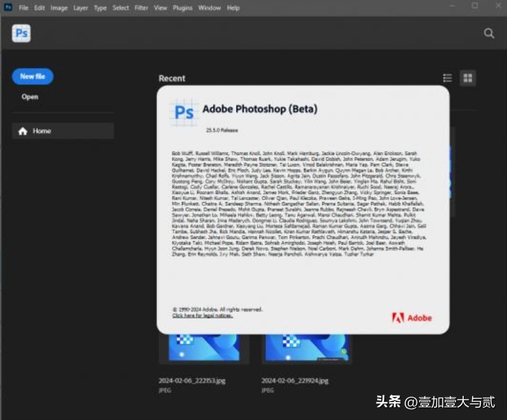Screen dimensions: 507x420
Task: Click the Home house icon in sidebar
Action: tap(23, 131)
